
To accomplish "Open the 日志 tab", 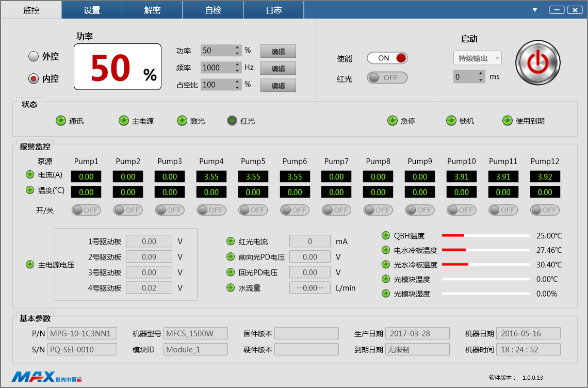I will pyautogui.click(x=273, y=10).
